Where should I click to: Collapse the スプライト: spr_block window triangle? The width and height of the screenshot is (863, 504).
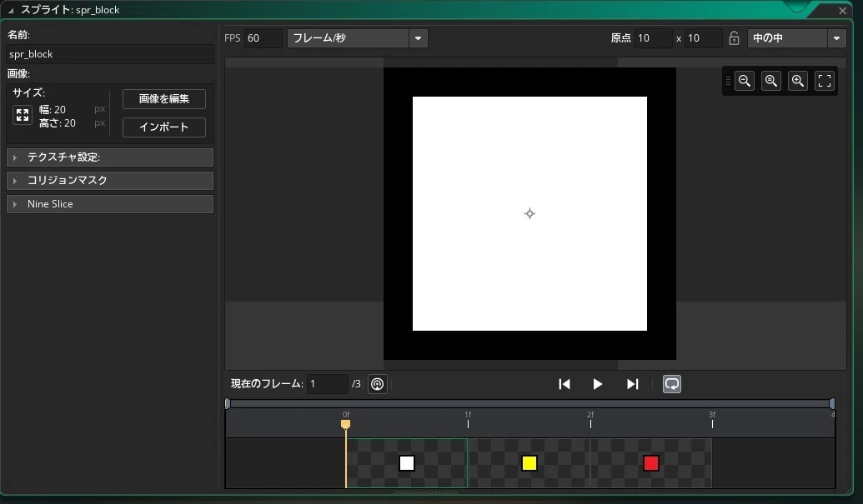(x=11, y=11)
